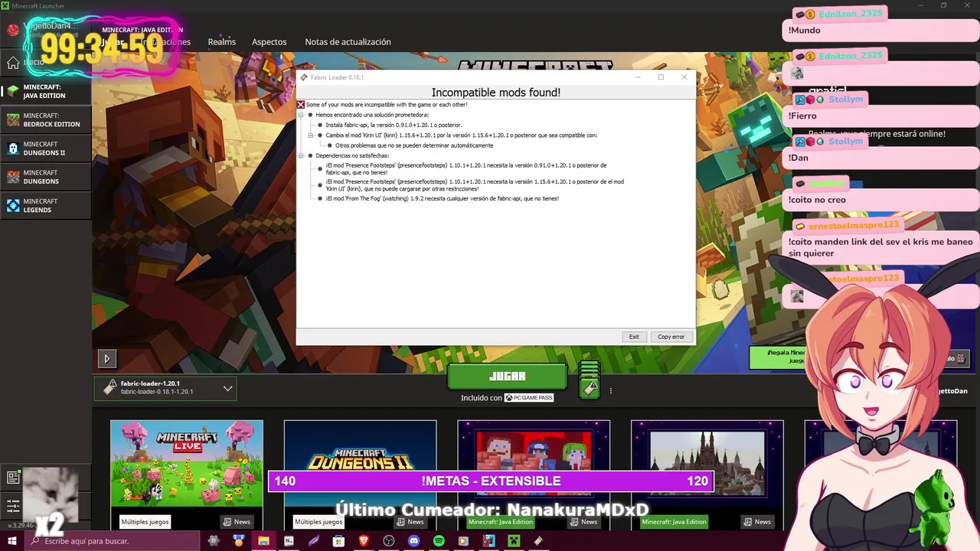Viewport: 980px width, 551px height.
Task: Open the purple feather app in taskbar
Action: click(314, 541)
